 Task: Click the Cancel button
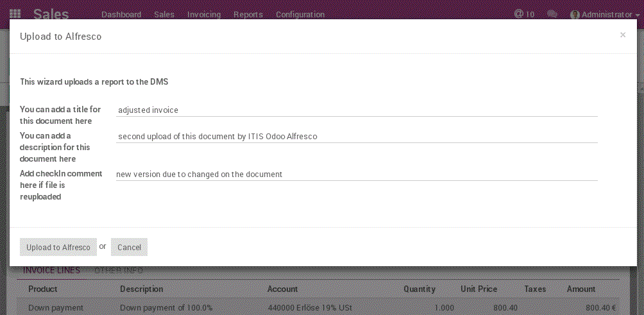(129, 247)
